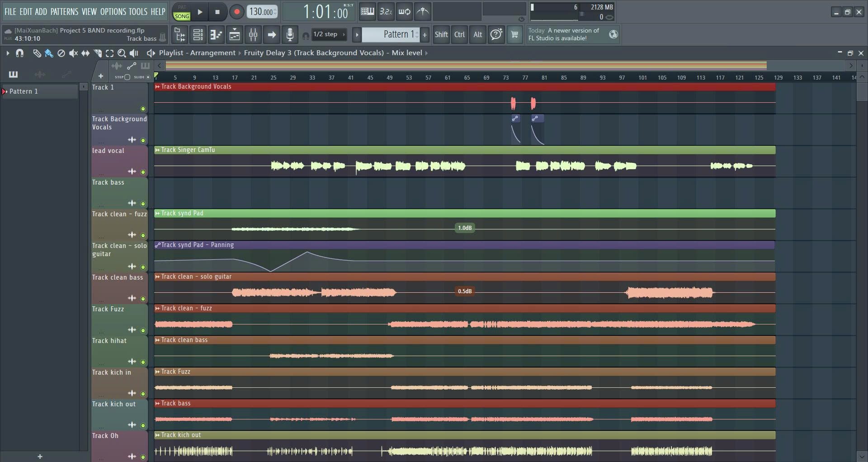Select the Slice tool
868x462 pixels.
click(98, 53)
